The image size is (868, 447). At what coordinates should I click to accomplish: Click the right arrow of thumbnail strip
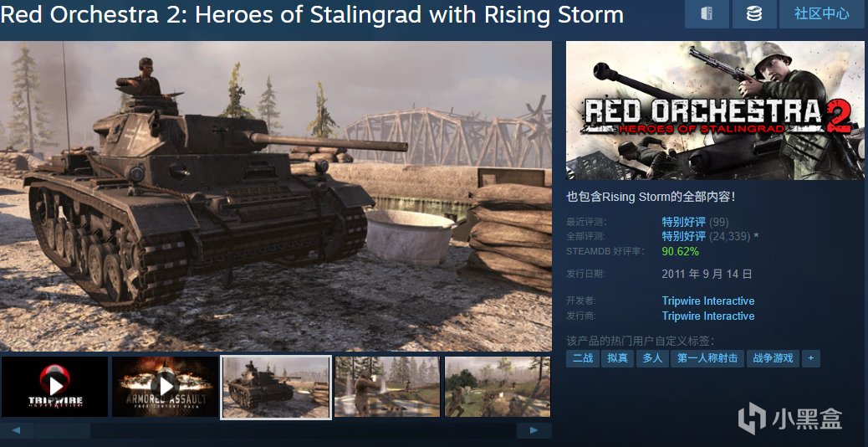point(534,430)
